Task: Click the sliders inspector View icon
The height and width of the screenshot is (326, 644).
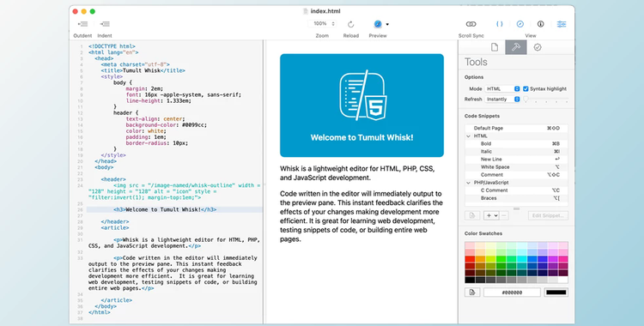Action: coord(562,24)
